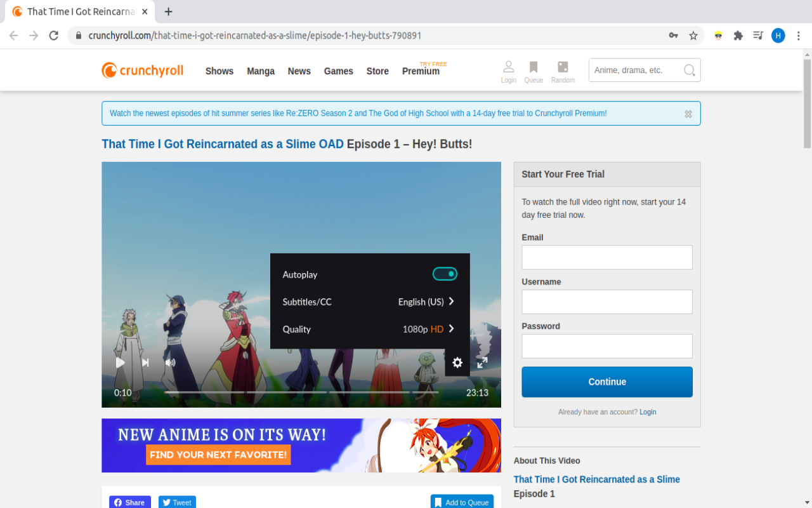Open a new browser tab

[x=168, y=11]
